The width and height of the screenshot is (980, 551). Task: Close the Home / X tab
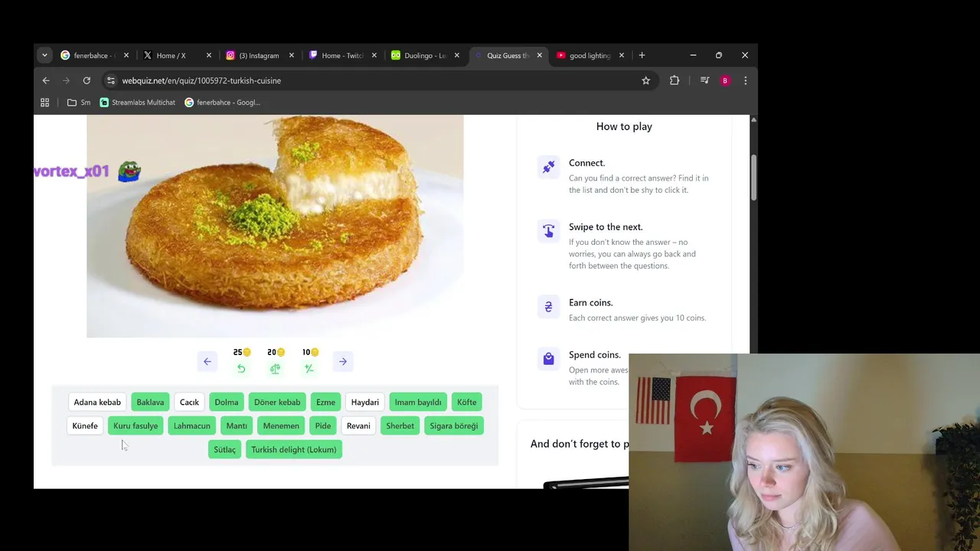pos(208,55)
